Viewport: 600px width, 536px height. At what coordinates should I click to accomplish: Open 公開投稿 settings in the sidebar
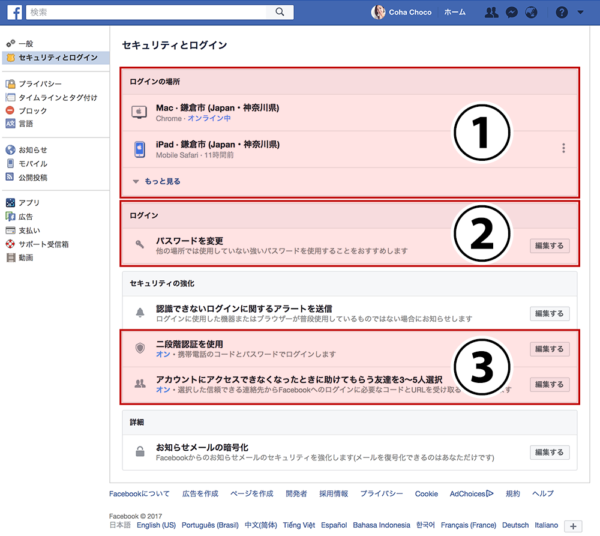coord(33,178)
